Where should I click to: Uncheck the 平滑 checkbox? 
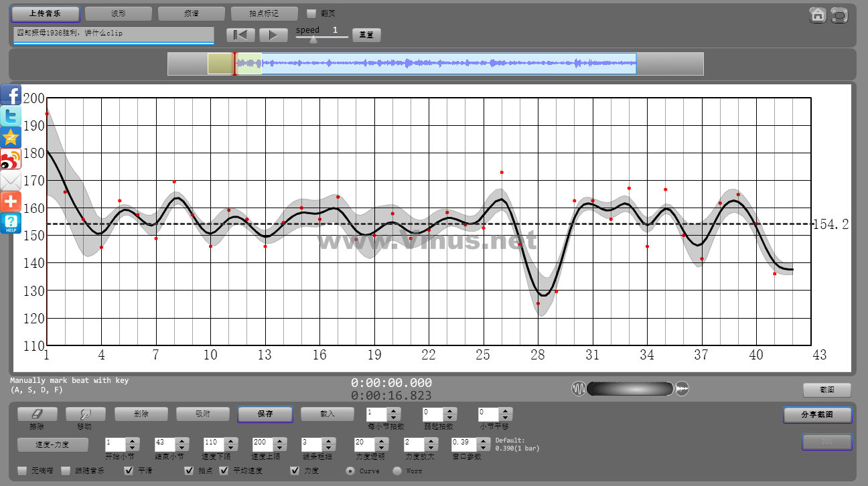click(129, 471)
